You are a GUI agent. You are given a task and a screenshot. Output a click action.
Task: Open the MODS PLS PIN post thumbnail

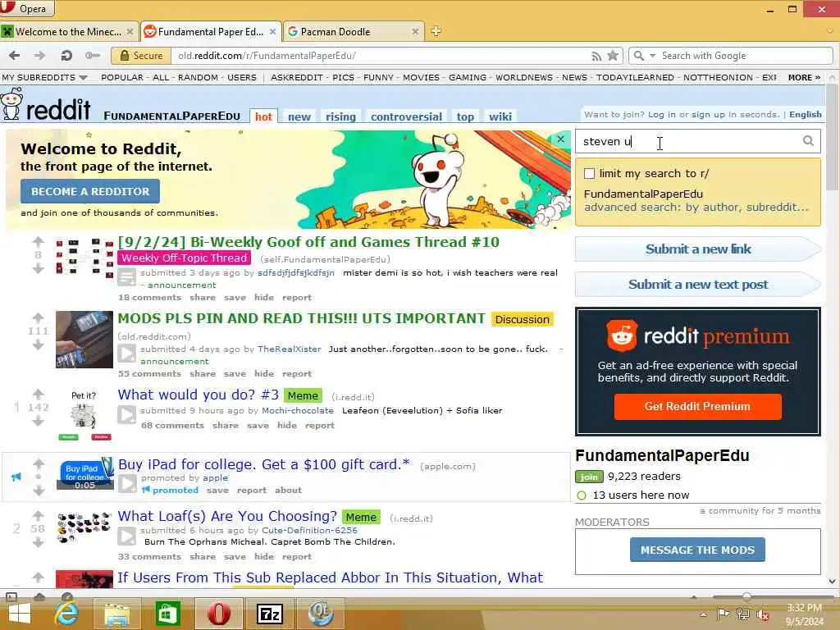[x=84, y=340]
